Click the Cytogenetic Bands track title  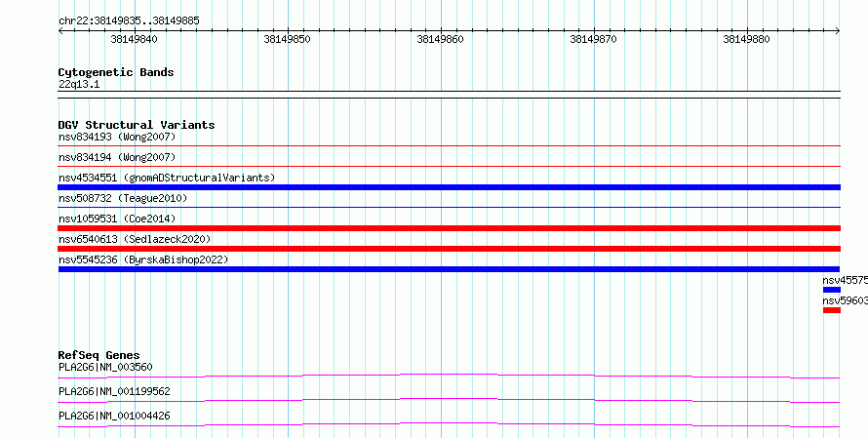(116, 72)
